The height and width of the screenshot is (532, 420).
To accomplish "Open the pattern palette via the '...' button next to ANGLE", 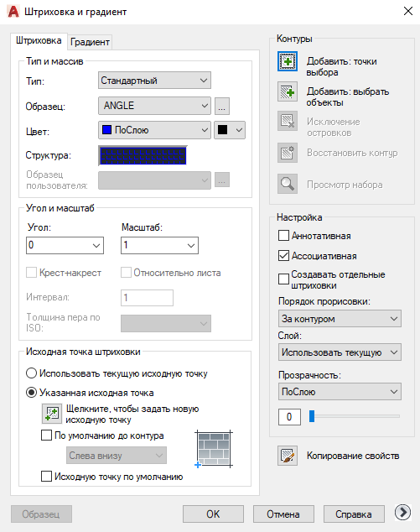I will [222, 106].
